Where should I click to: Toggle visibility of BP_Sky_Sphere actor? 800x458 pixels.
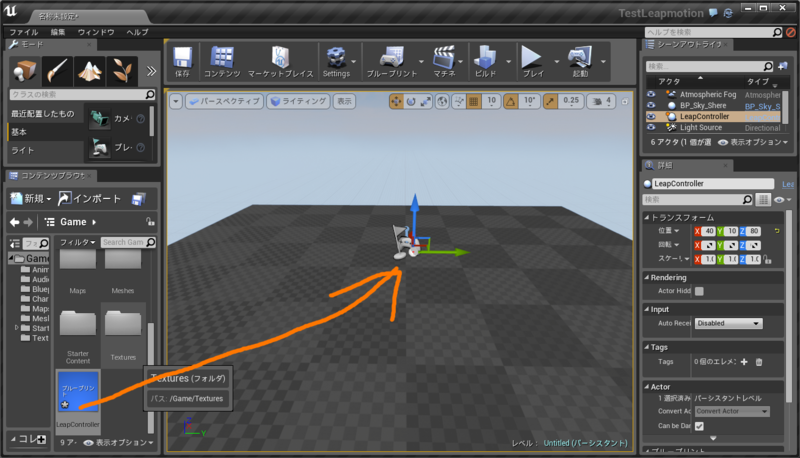651,106
